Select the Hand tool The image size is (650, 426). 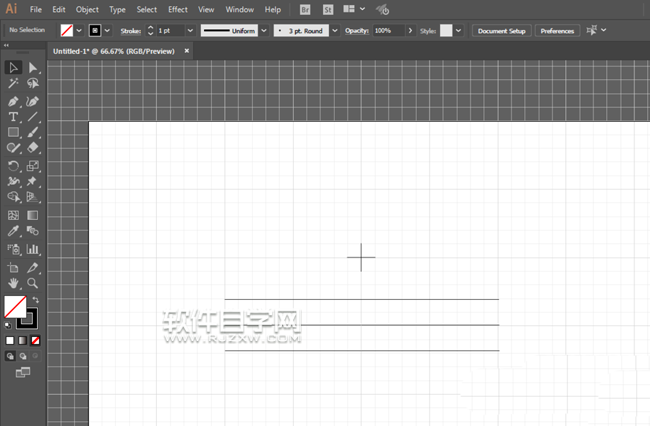tap(13, 284)
